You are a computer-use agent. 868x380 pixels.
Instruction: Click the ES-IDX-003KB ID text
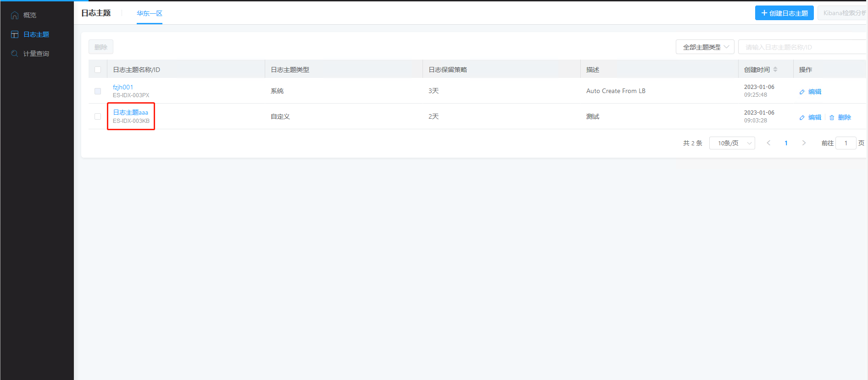point(131,121)
